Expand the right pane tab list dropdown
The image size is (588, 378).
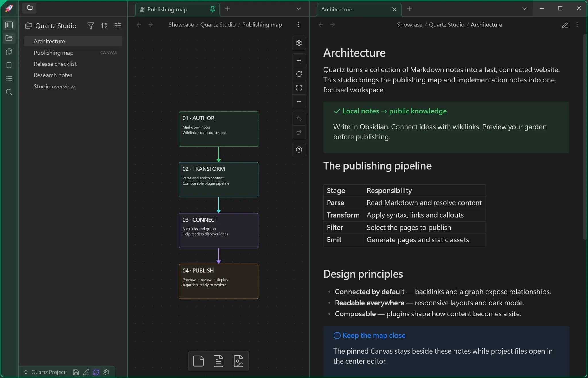524,9
